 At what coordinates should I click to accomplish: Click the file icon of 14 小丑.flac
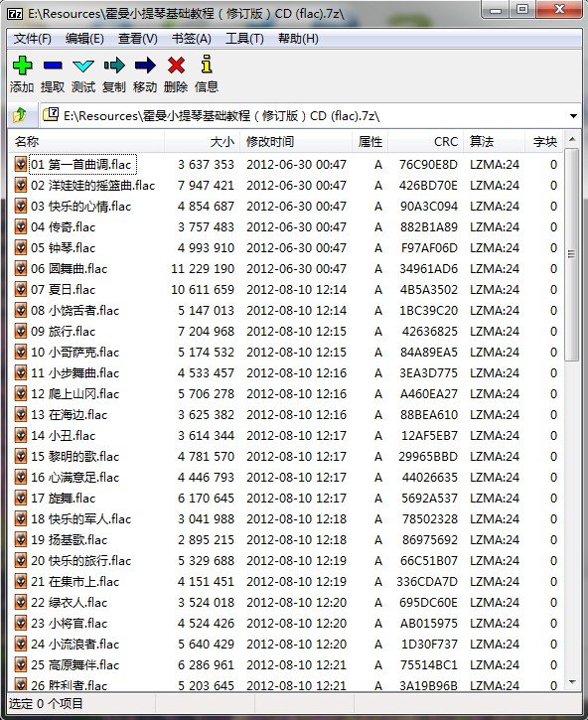coord(21,435)
